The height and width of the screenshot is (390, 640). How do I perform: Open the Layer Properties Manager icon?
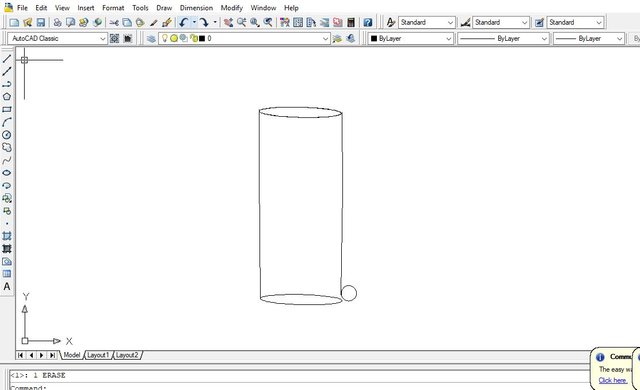(151, 39)
